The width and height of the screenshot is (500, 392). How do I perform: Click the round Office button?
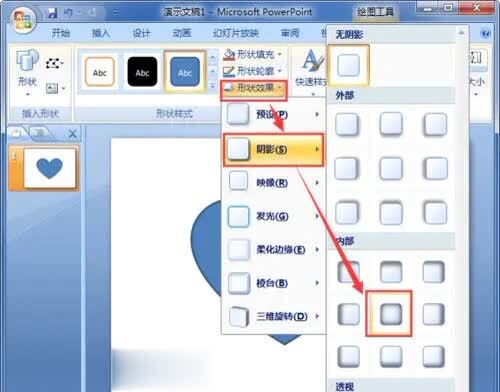tap(23, 20)
